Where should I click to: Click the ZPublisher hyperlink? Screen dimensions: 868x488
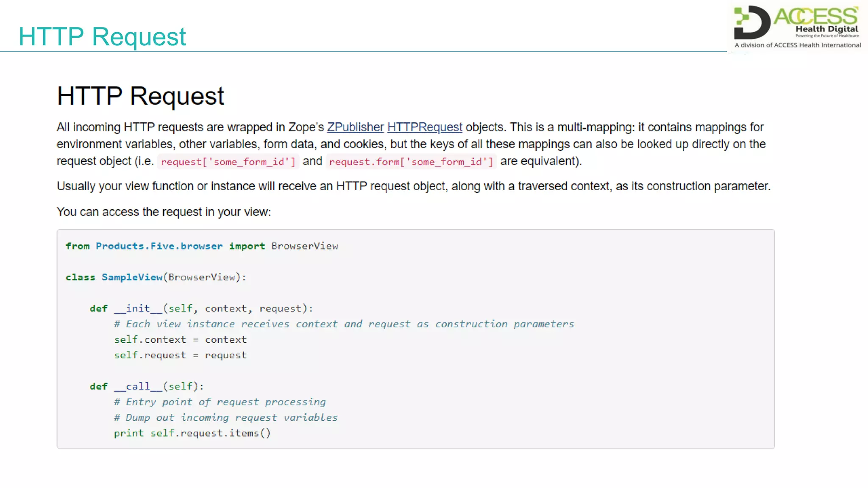[x=355, y=127]
